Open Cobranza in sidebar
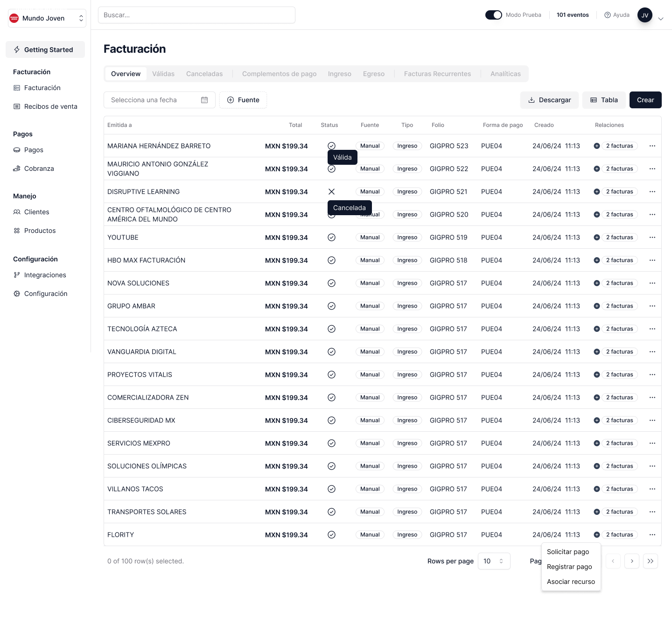 coord(39,169)
